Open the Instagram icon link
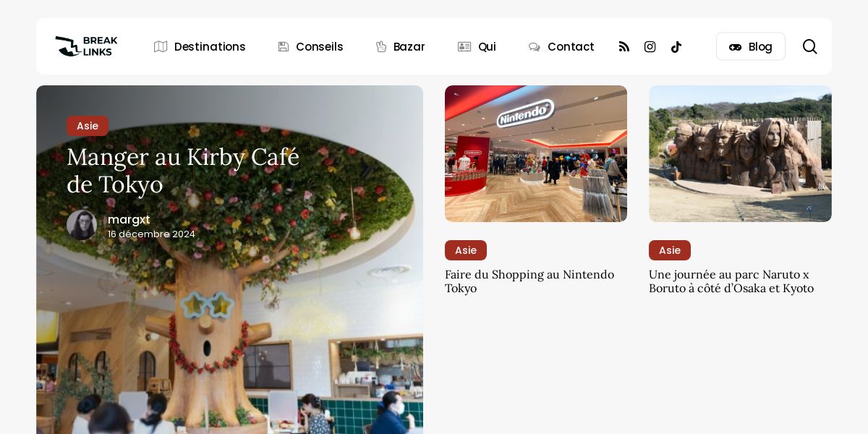The width and height of the screenshot is (868, 434). (x=650, y=46)
